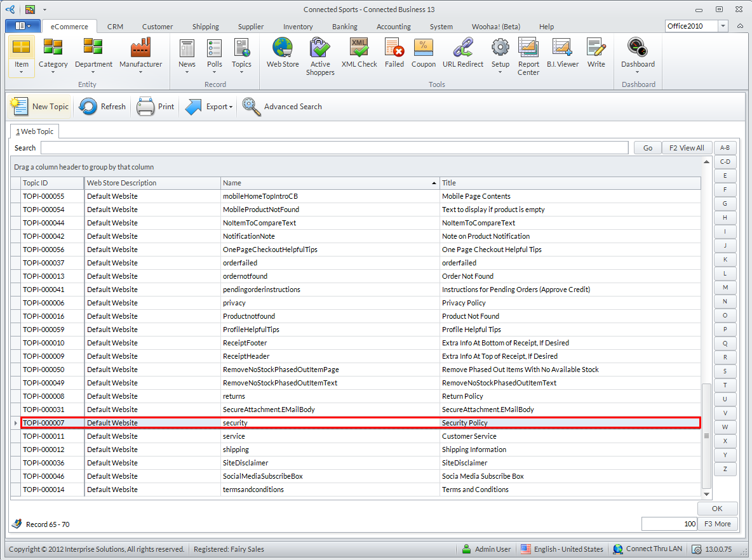The width and height of the screenshot is (752, 560).
Task: Open the Failed items icon
Action: pos(394,53)
